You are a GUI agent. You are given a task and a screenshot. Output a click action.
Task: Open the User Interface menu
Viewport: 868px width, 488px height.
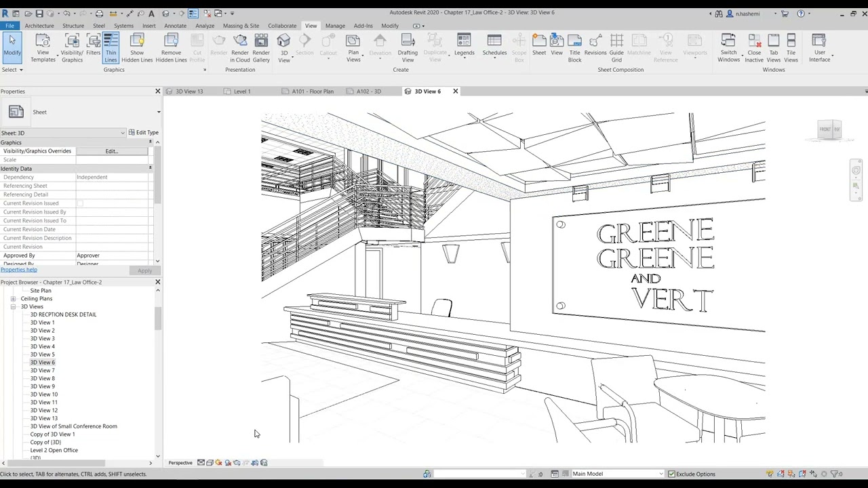[x=819, y=48]
